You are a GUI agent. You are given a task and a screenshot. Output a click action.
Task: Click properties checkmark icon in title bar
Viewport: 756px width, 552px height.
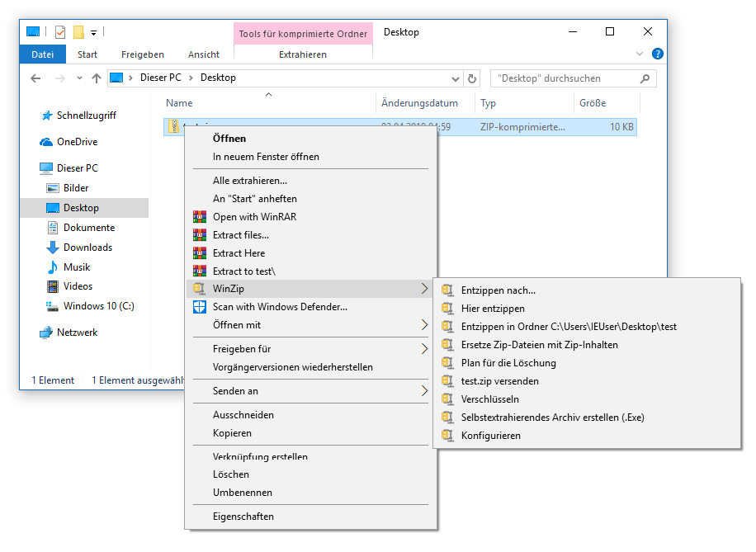click(x=60, y=32)
